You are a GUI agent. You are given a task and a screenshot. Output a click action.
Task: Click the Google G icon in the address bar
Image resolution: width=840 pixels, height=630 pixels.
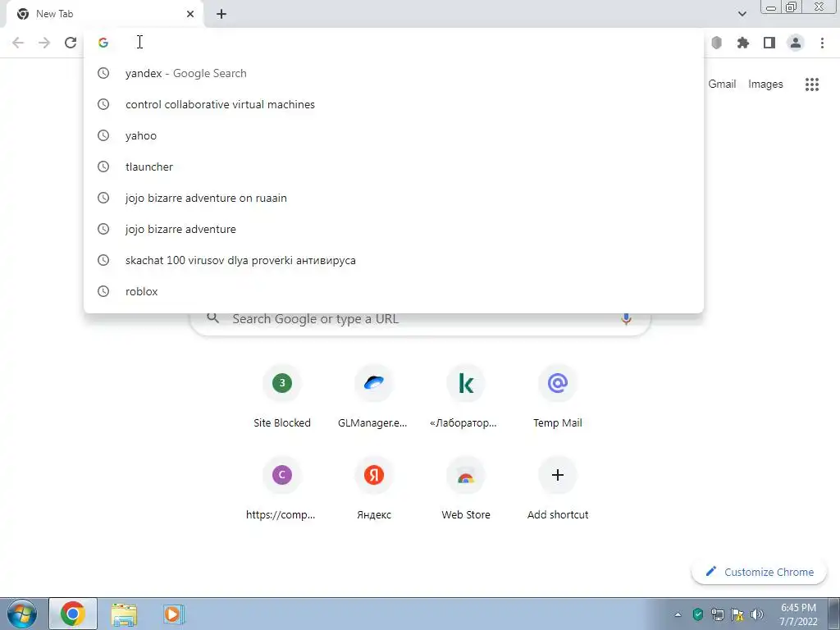(103, 43)
